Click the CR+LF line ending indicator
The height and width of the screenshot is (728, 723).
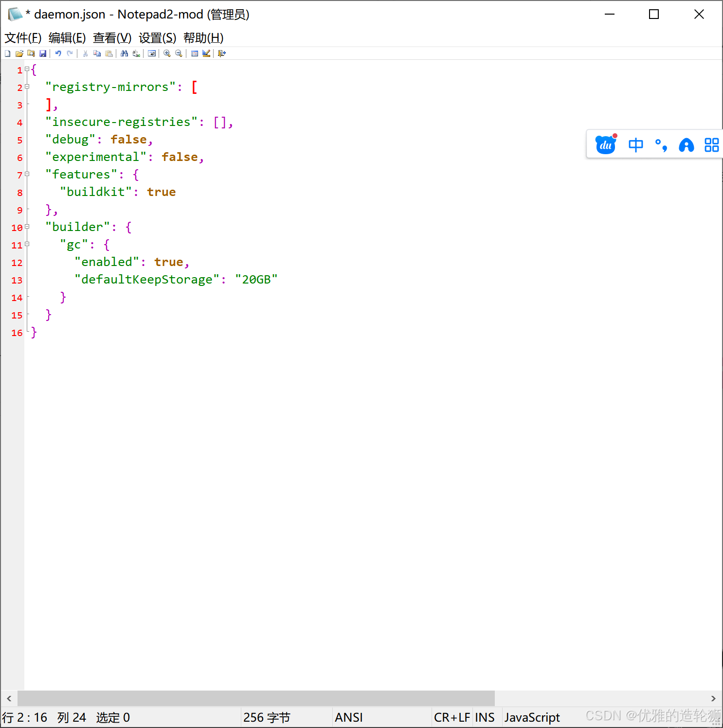pos(452,717)
